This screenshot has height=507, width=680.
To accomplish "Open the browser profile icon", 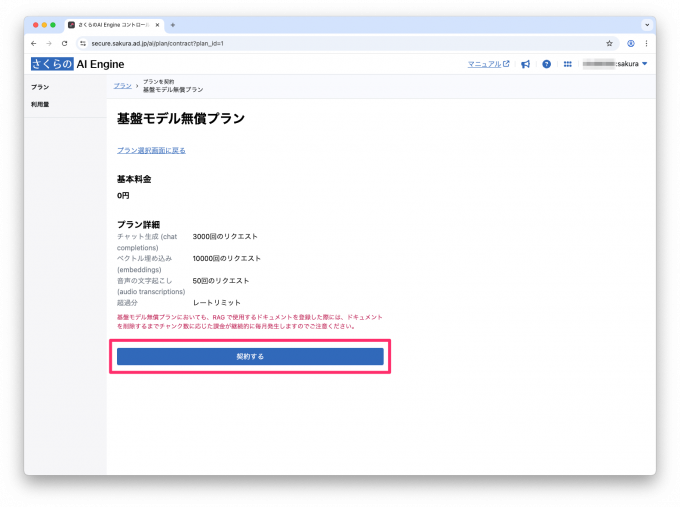I will coord(631,43).
